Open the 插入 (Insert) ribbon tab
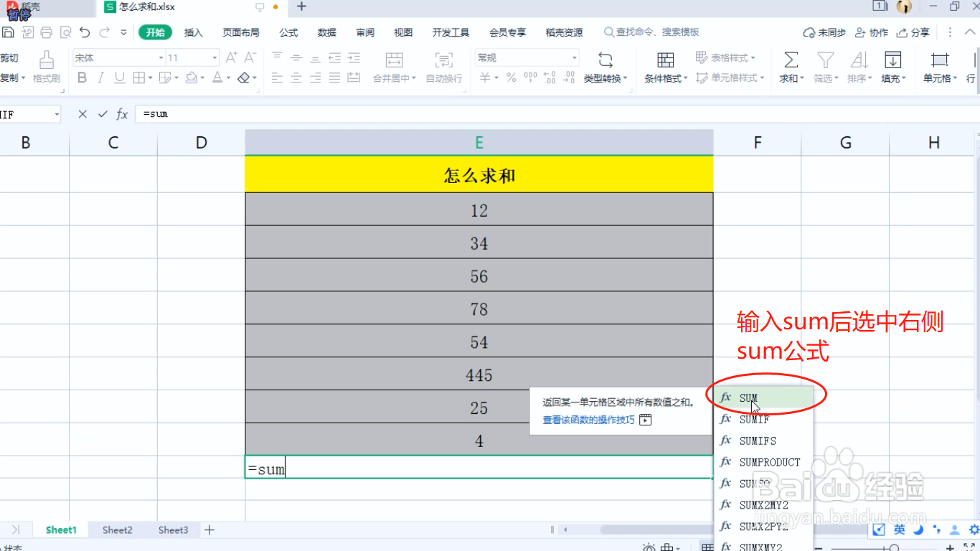 click(x=194, y=32)
